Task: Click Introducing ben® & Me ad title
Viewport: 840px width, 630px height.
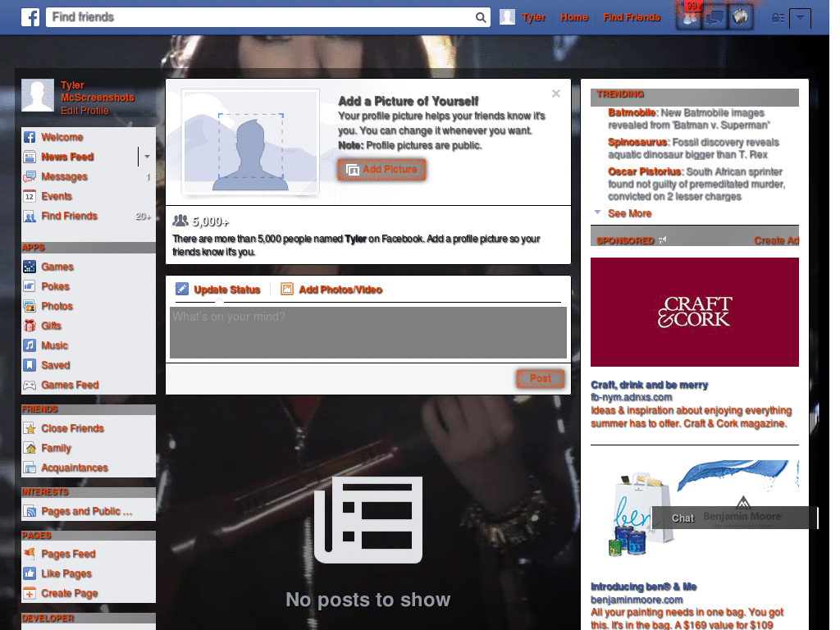Action: pyautogui.click(x=643, y=587)
